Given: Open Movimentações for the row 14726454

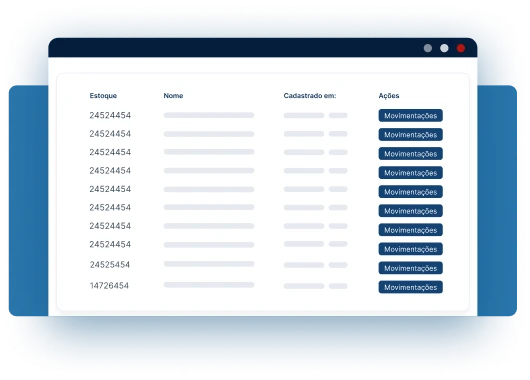Looking at the screenshot, I should click(x=410, y=287).
